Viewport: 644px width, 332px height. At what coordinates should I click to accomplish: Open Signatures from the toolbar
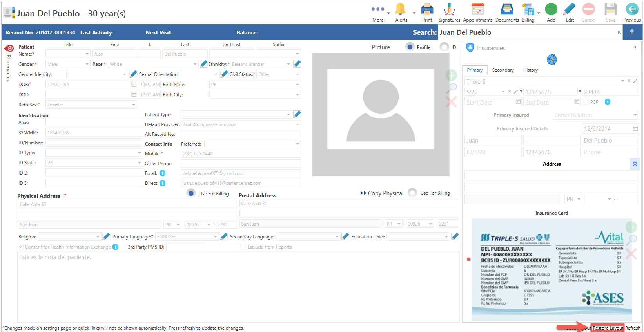[x=449, y=13]
